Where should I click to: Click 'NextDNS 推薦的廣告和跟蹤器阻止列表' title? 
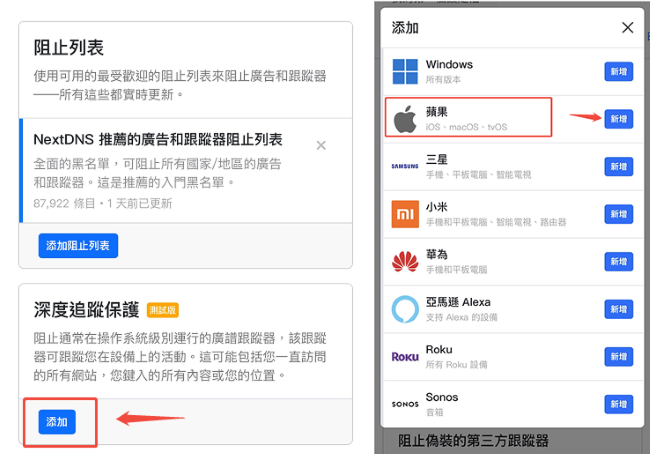tap(158, 140)
